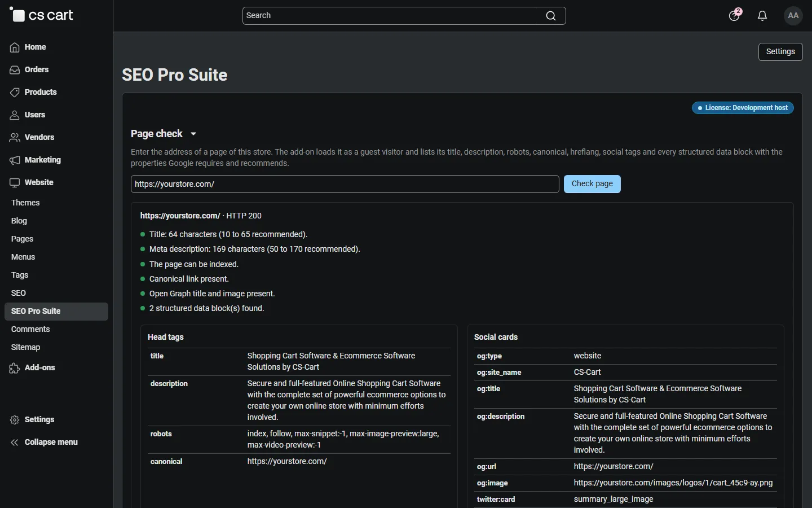Click the Home house icon
The height and width of the screenshot is (508, 812).
pyautogui.click(x=15, y=47)
